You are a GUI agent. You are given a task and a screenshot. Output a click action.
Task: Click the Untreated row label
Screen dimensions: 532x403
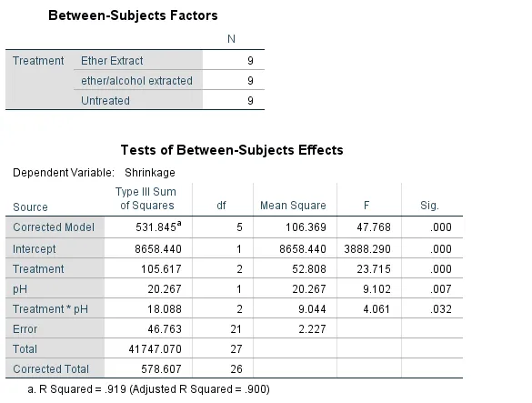[x=105, y=101]
